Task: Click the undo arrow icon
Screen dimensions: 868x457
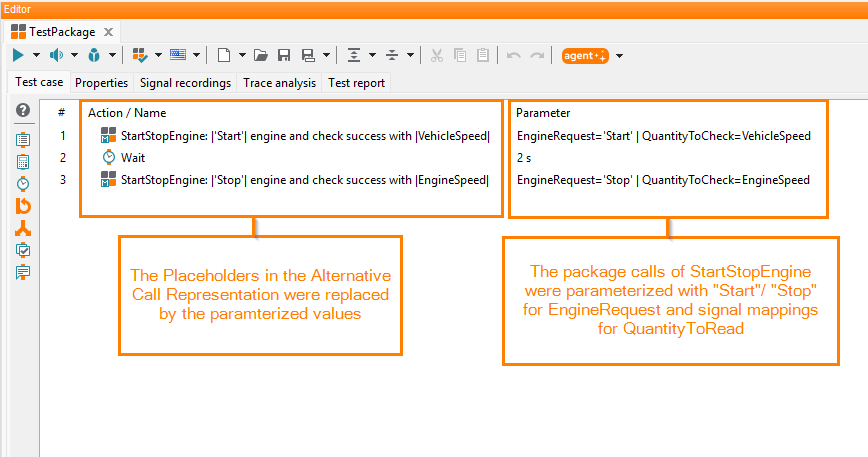Action: tap(514, 55)
